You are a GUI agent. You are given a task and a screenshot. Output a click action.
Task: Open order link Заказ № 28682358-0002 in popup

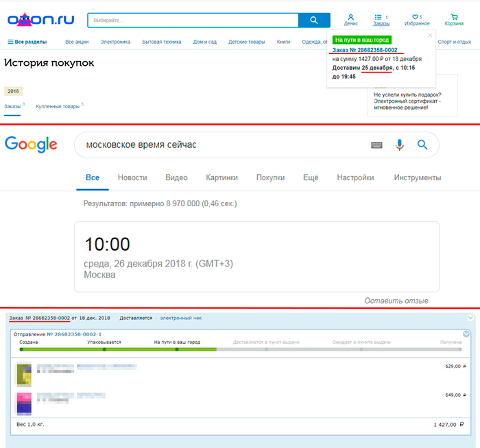365,50
